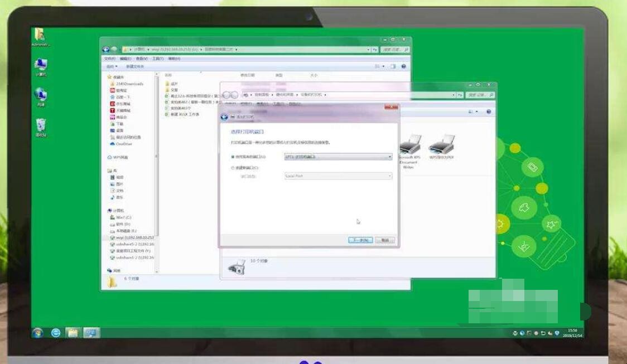Open Favorites in Explorer navigation pane
Image resolution: width=627 pixels, height=364 pixels.
(x=115, y=77)
